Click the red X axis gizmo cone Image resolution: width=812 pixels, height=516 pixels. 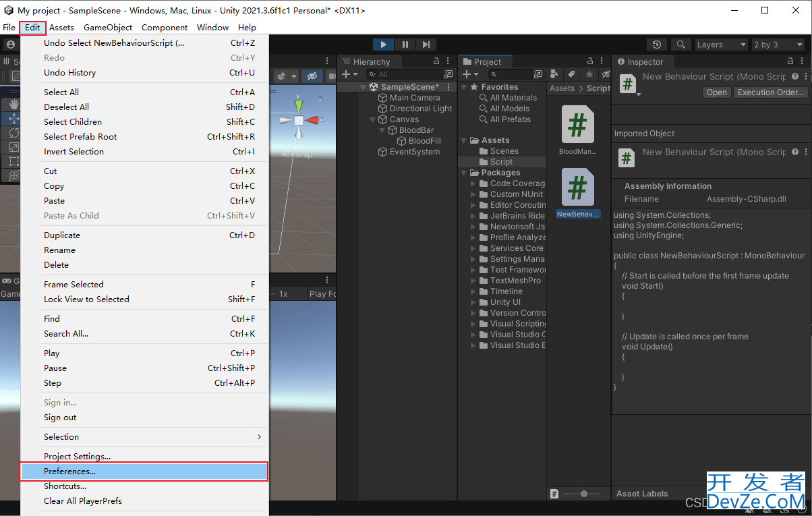(312, 120)
